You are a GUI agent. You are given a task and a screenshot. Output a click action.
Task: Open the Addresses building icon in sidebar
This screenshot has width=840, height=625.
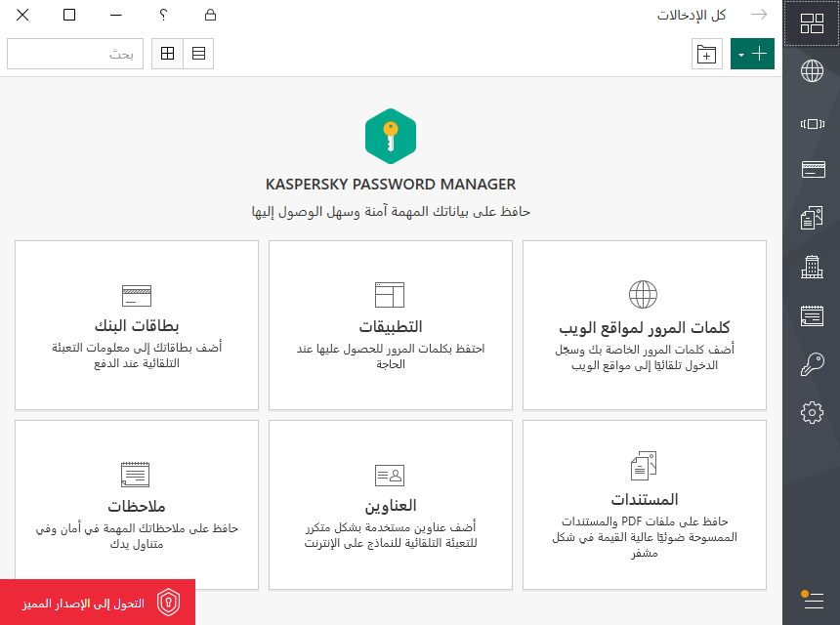coord(812,267)
